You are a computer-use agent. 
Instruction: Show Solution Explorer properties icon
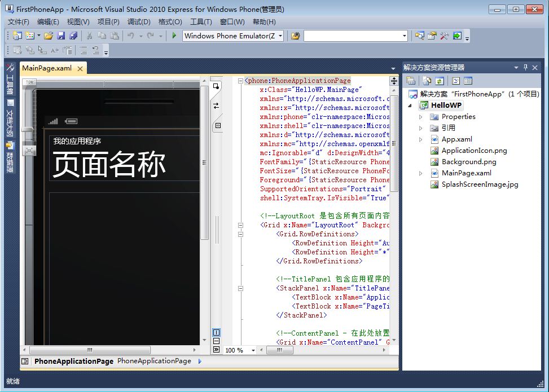tap(411, 81)
